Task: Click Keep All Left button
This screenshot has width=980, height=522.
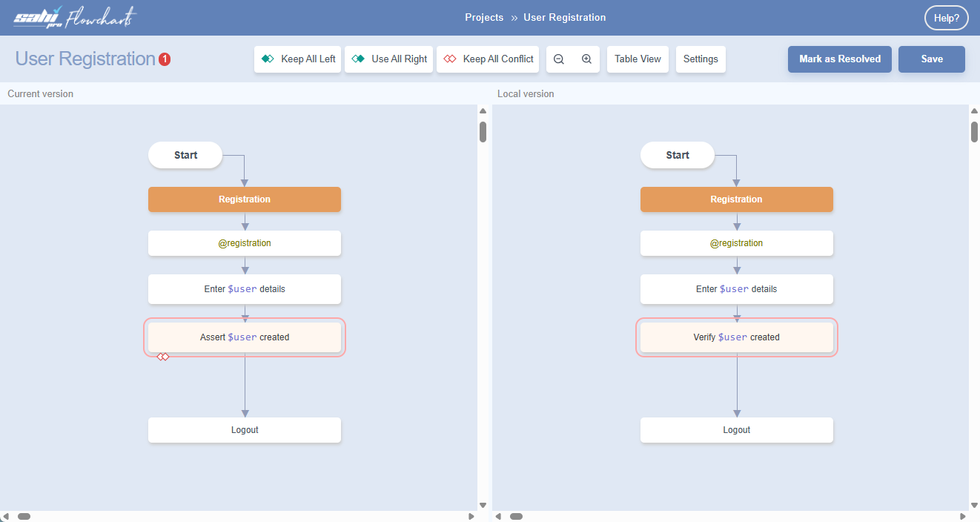Action: [x=298, y=59]
